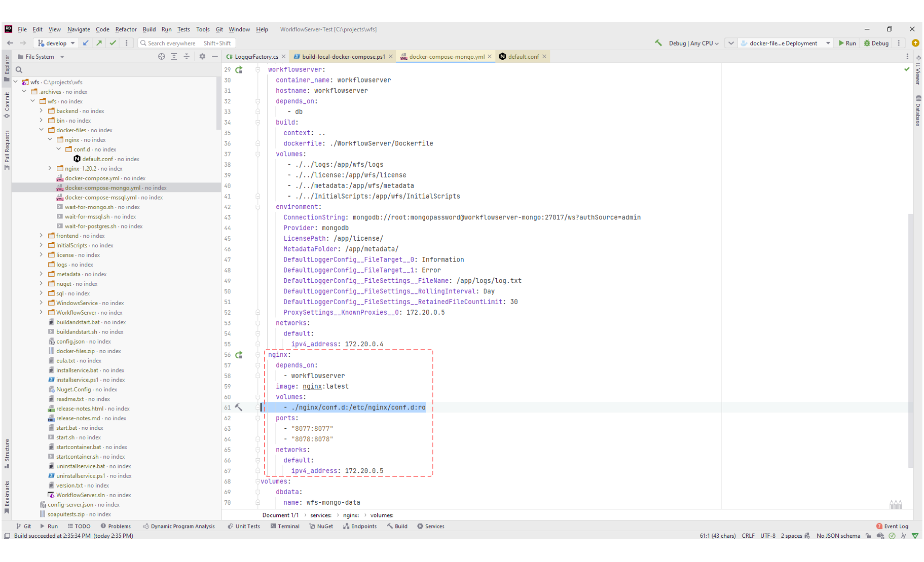Click the green inspection checkmark in editor

(x=907, y=69)
